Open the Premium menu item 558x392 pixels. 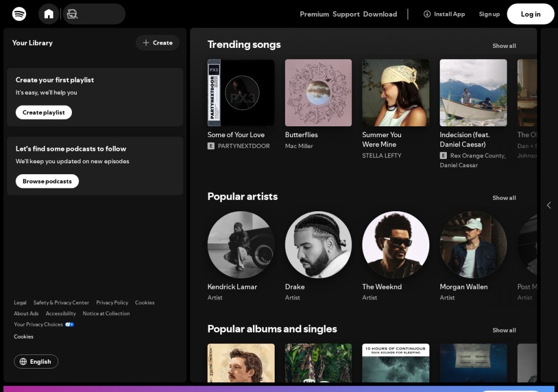point(314,14)
